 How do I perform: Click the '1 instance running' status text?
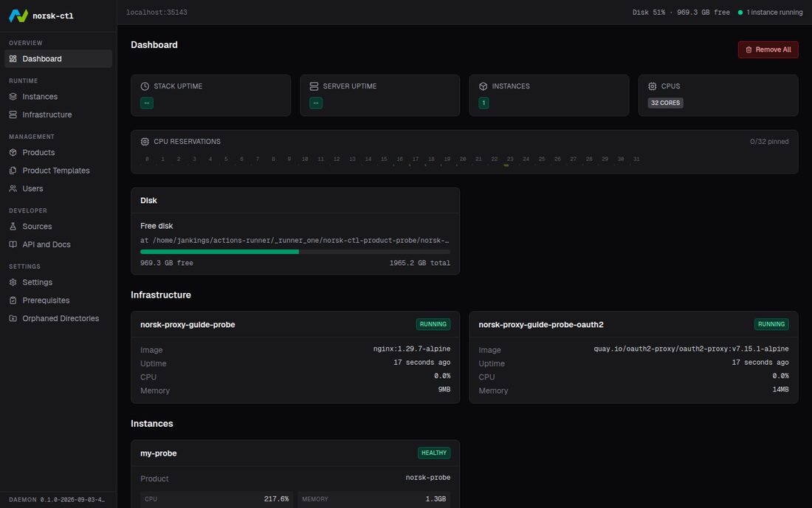coord(774,13)
